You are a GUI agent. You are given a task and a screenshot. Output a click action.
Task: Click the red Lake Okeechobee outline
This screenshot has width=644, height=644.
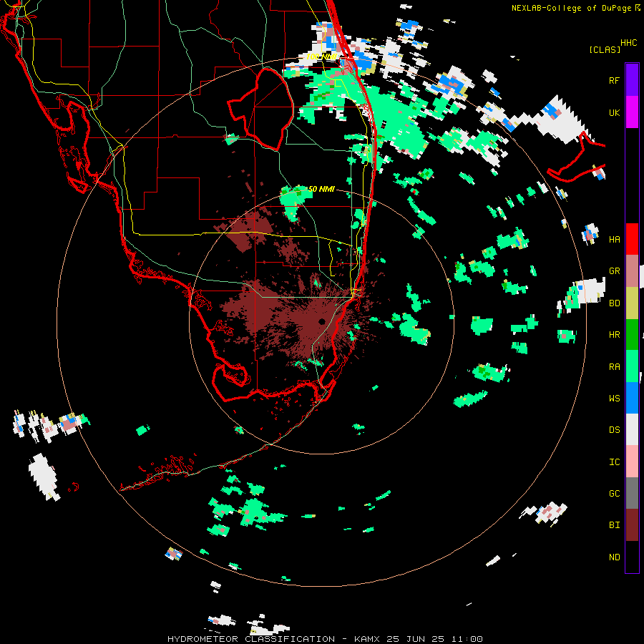pyautogui.click(x=262, y=109)
